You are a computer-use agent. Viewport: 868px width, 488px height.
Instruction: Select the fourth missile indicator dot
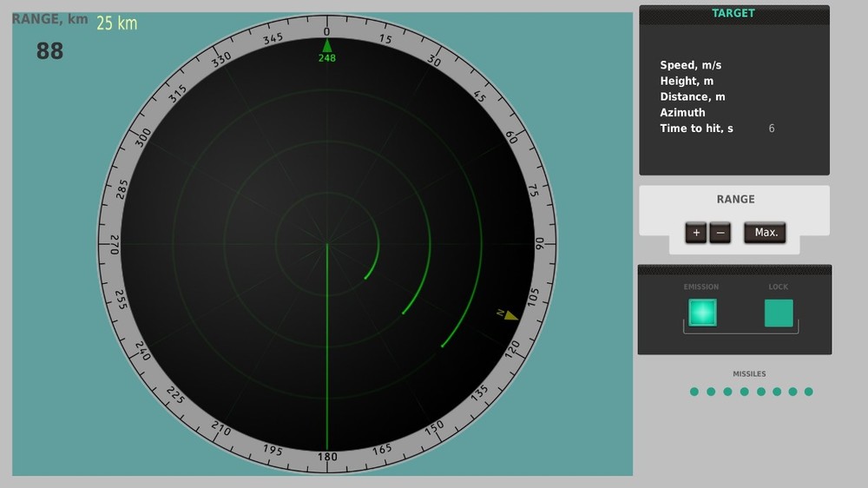(745, 392)
